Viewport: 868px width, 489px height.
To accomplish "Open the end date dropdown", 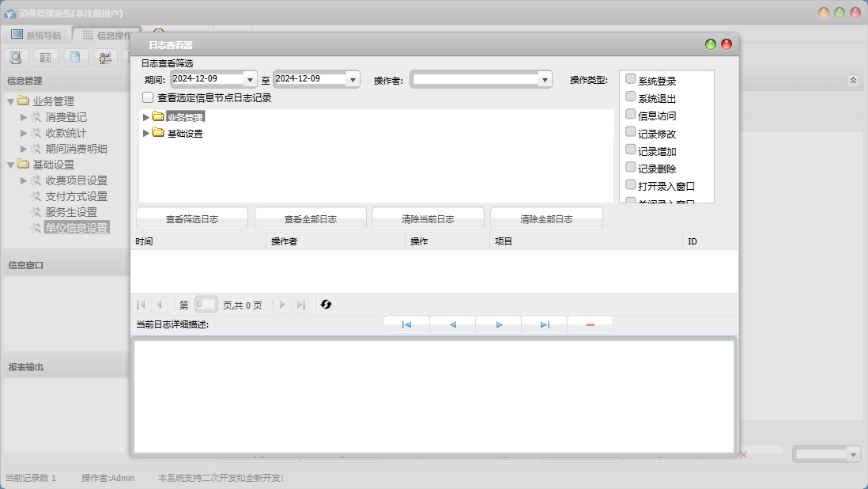I will (353, 80).
